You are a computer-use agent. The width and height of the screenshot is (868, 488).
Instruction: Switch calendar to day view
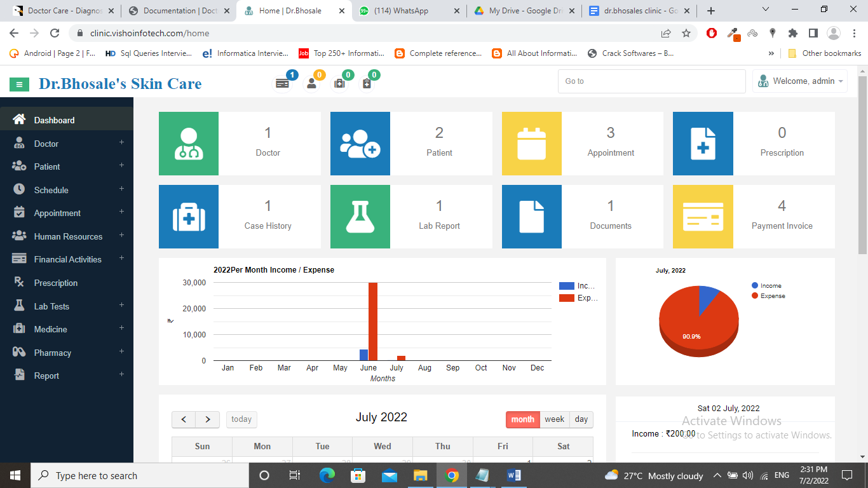(581, 419)
